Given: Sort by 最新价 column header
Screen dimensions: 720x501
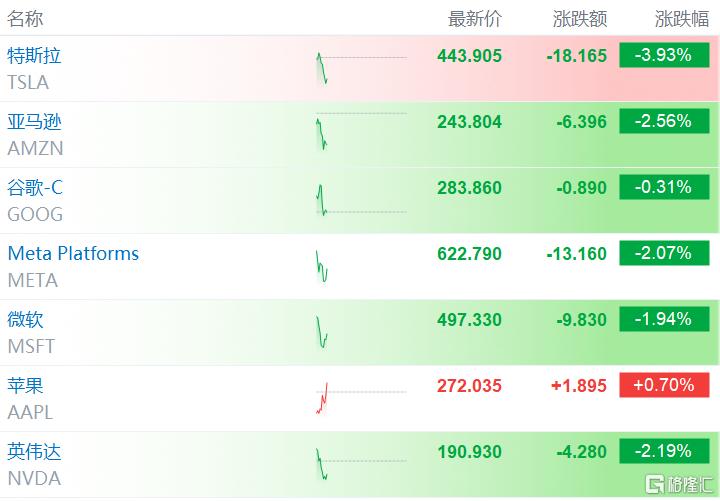Looking at the screenshot, I should [474, 19].
